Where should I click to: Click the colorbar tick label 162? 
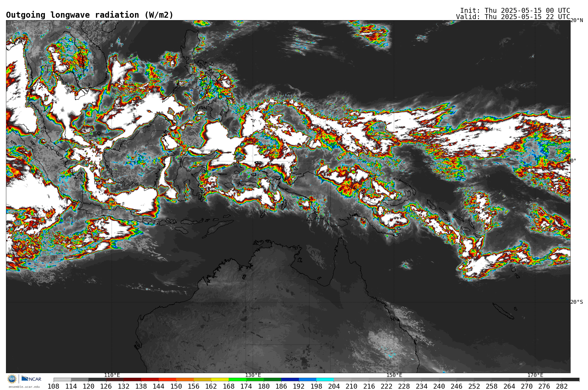(x=211, y=386)
